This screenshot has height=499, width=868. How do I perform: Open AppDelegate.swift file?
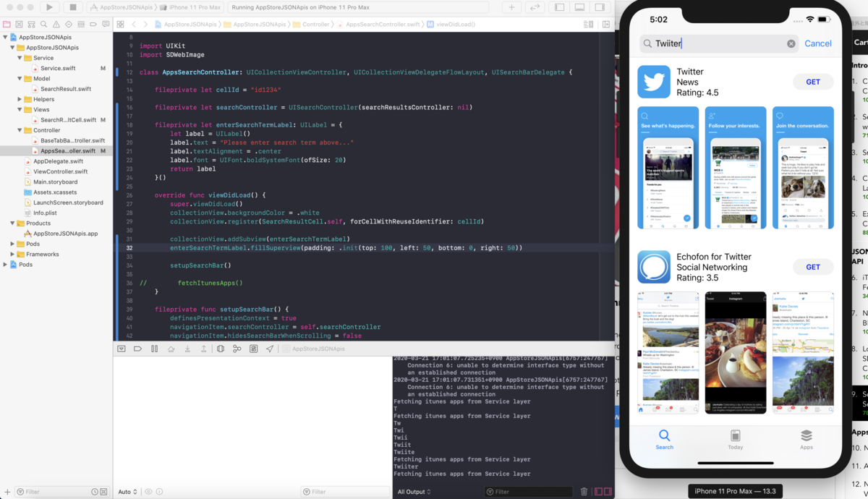pos(56,161)
